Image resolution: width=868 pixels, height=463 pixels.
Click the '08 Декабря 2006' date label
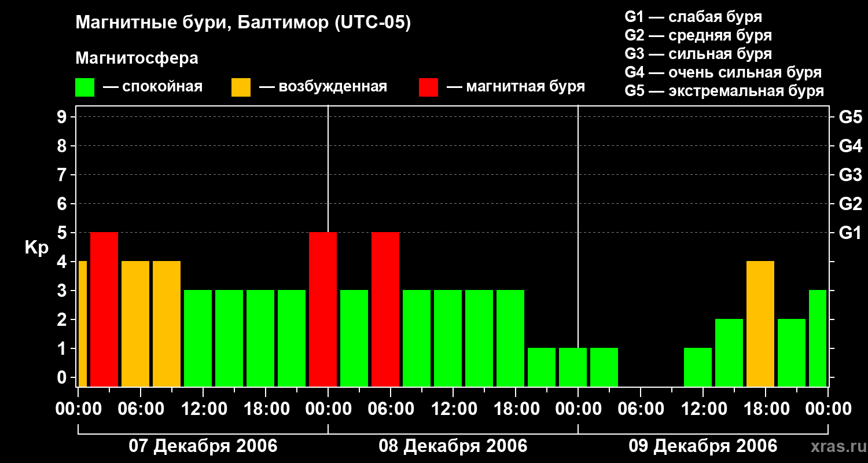[453, 446]
